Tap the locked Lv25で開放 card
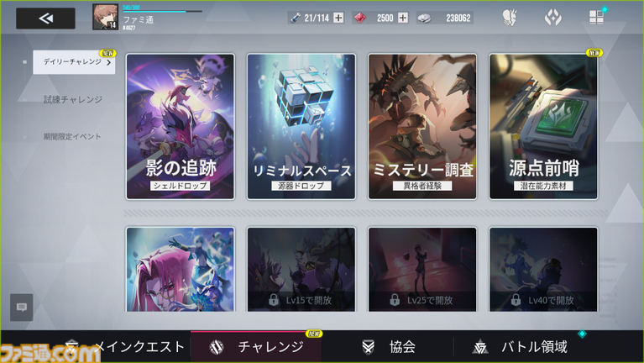The height and width of the screenshot is (363, 644). coord(422,269)
